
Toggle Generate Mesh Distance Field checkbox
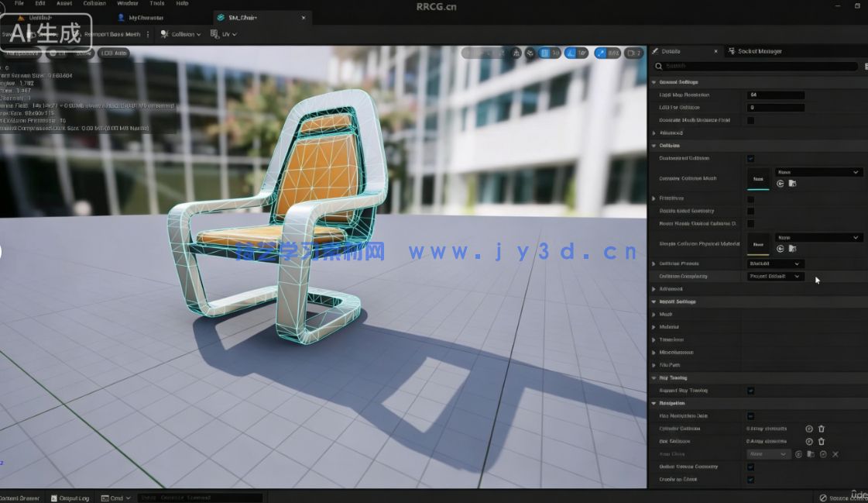click(750, 120)
